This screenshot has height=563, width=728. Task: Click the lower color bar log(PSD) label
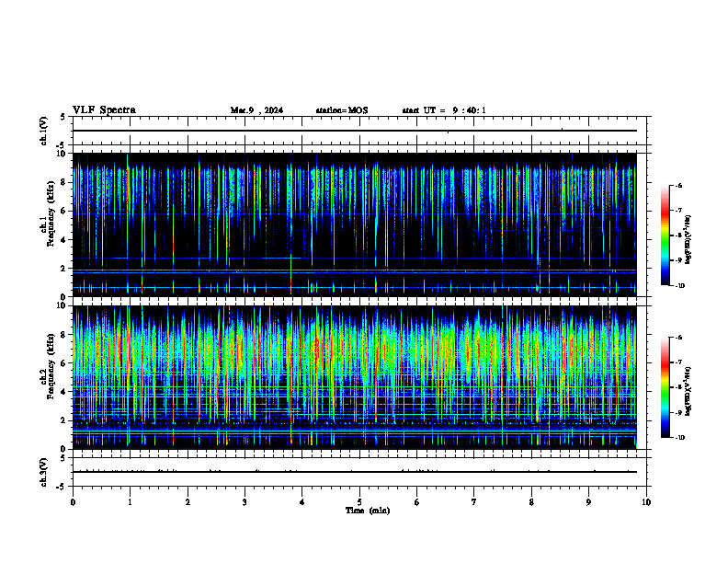(688, 392)
